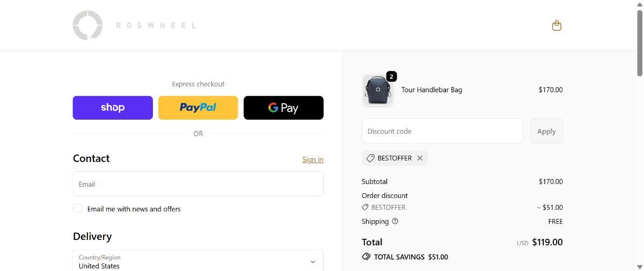Pay using Google Pay button
Screen dimensions: 644x271
pos(283,108)
